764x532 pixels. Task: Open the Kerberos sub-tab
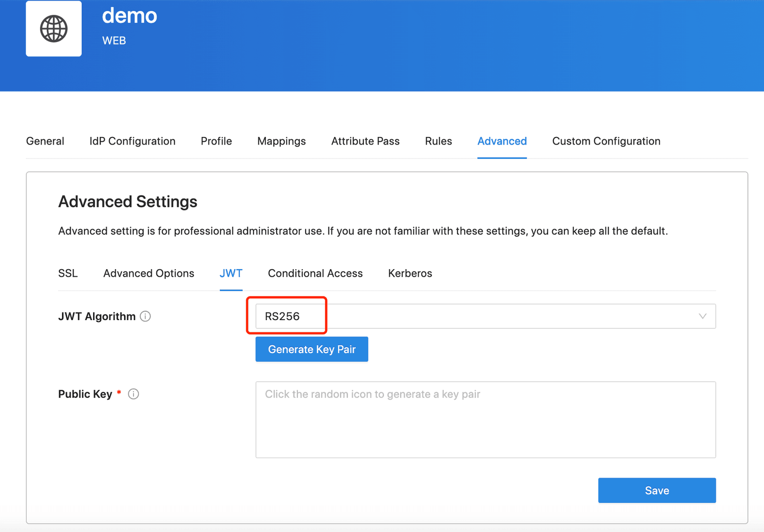pos(410,273)
